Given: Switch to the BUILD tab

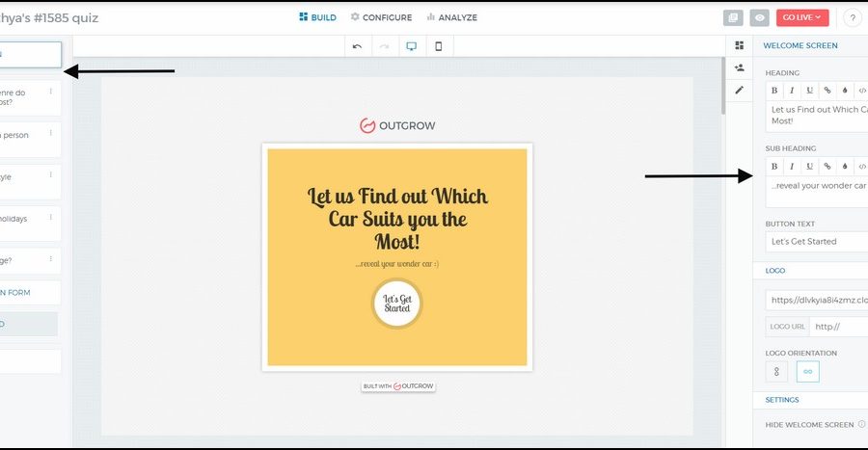Looking at the screenshot, I should coord(317,17).
